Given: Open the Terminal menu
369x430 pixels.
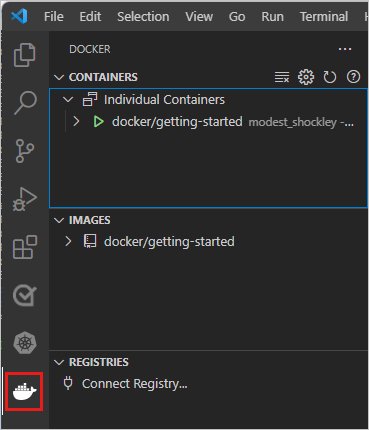Looking at the screenshot, I should point(324,16).
